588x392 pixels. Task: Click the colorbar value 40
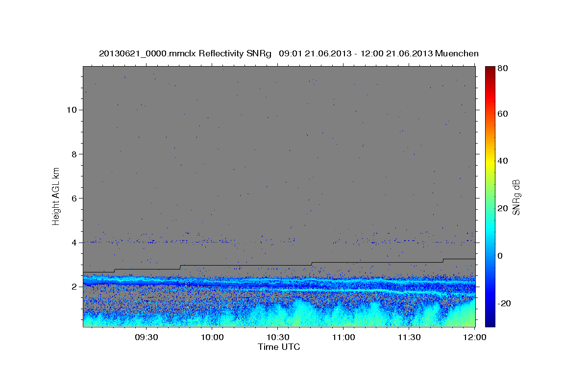point(502,161)
